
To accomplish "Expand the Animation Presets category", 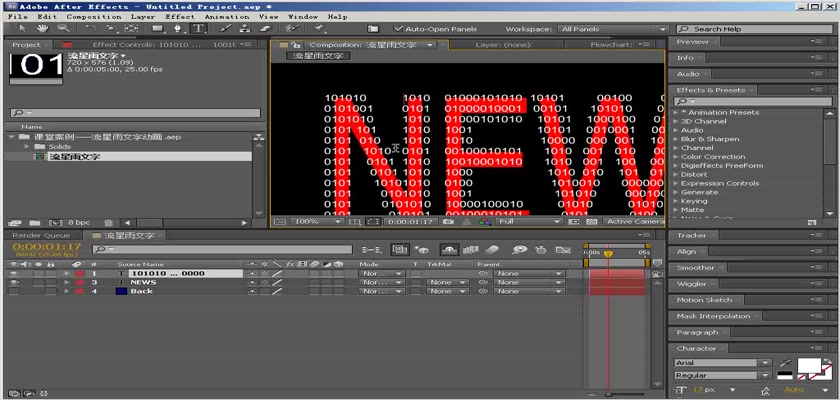I will tap(676, 112).
